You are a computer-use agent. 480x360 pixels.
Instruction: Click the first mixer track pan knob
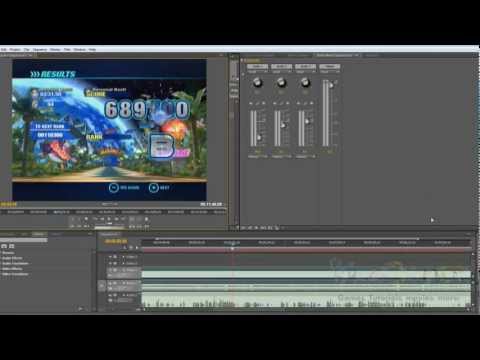[257, 82]
